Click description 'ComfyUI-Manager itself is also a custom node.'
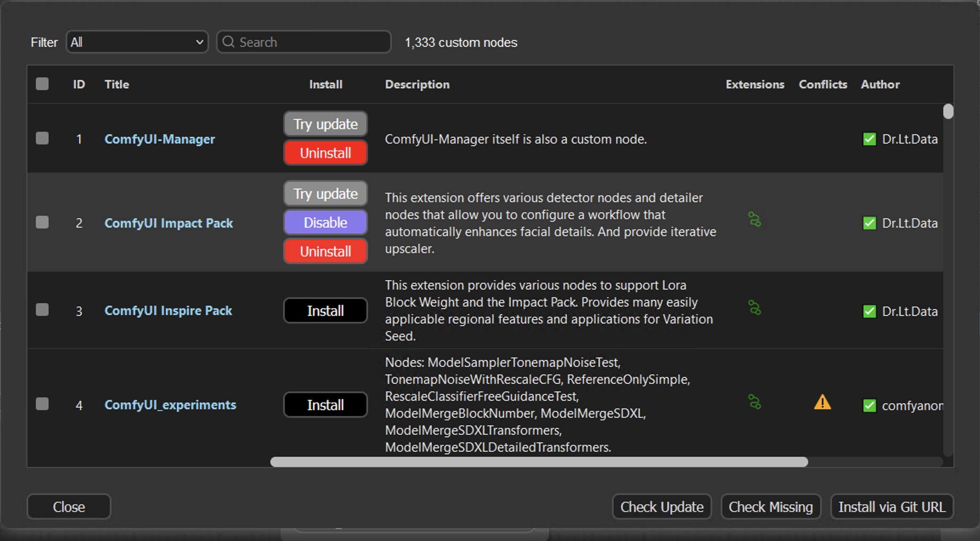980x541 pixels. point(515,139)
